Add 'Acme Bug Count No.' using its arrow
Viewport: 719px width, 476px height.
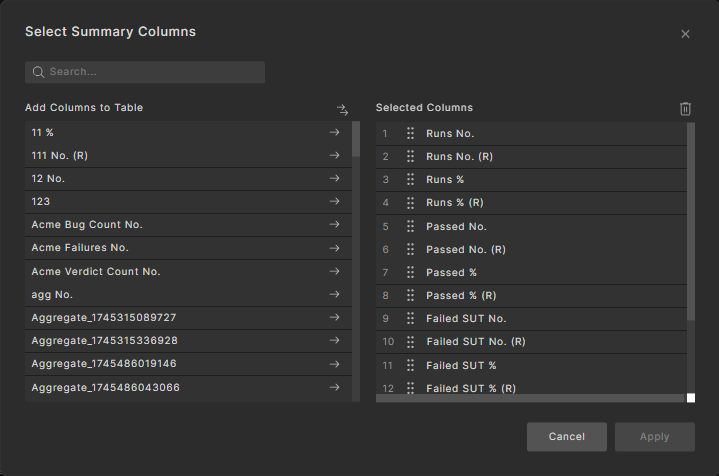[335, 225]
